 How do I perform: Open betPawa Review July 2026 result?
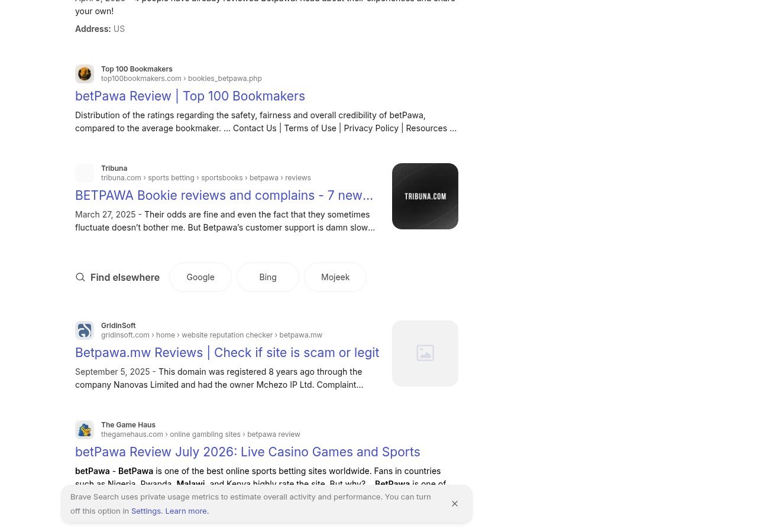248,452
